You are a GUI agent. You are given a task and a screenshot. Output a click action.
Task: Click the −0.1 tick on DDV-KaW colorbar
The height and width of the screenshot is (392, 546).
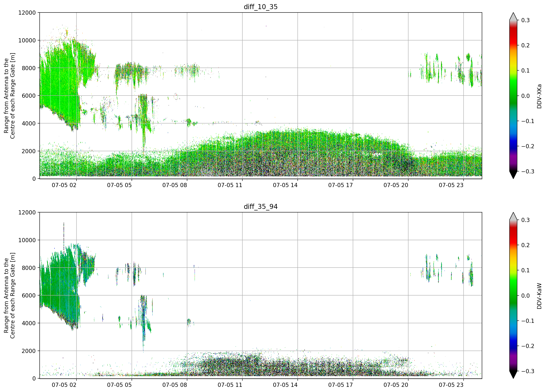(x=528, y=321)
